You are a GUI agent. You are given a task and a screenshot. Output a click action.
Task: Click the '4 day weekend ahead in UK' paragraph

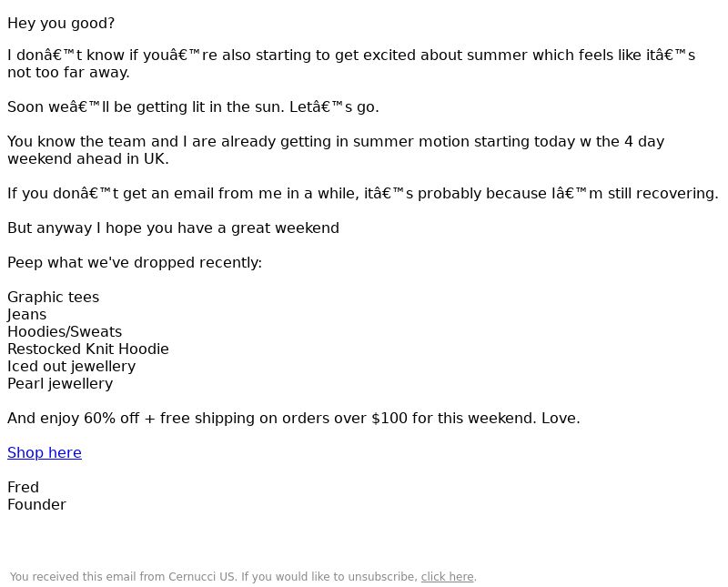click(336, 150)
